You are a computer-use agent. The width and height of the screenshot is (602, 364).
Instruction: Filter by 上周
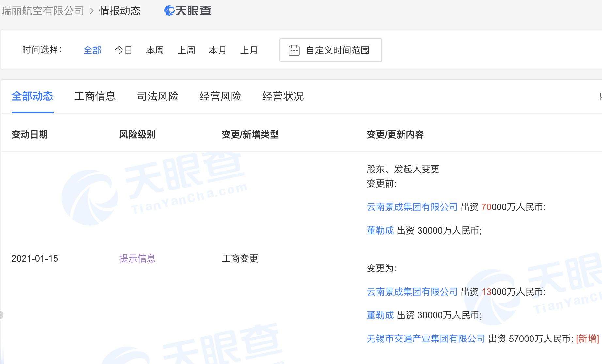(186, 50)
